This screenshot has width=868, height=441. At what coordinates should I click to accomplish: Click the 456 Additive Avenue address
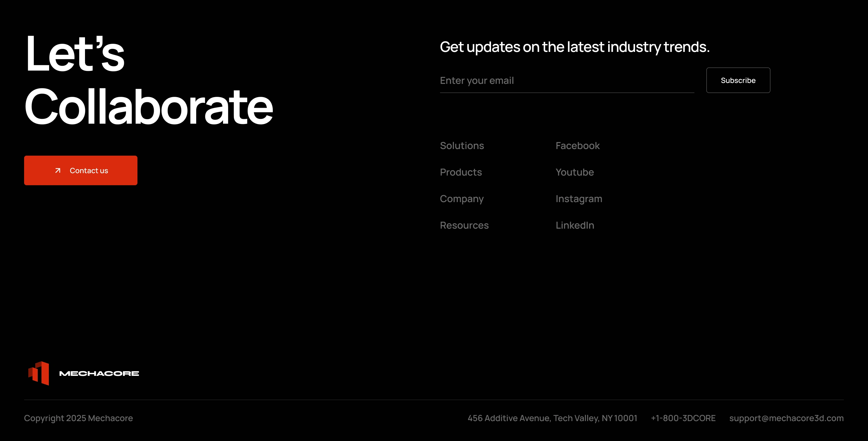[x=552, y=418]
